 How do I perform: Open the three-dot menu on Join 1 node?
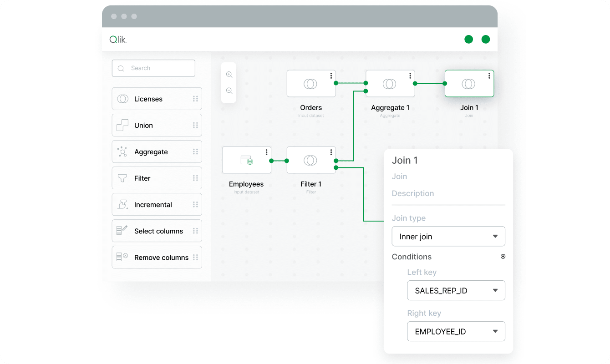(x=489, y=76)
